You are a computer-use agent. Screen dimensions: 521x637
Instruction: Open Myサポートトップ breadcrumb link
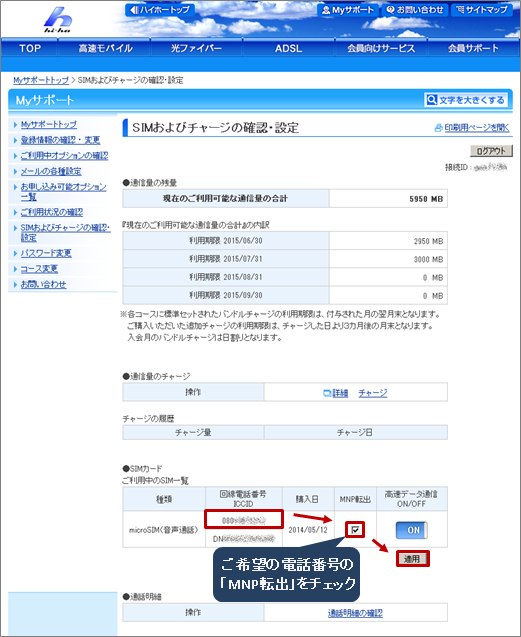[x=41, y=80]
